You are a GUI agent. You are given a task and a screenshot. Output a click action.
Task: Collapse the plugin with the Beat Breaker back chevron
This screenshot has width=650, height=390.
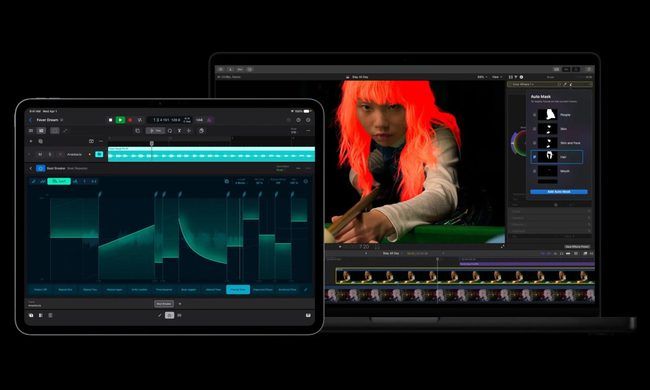31,168
